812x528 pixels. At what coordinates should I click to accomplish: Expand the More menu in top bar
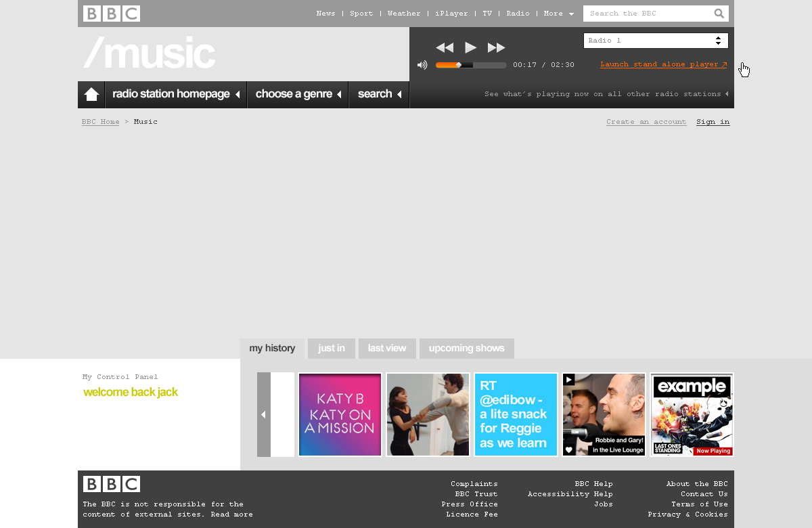point(558,14)
